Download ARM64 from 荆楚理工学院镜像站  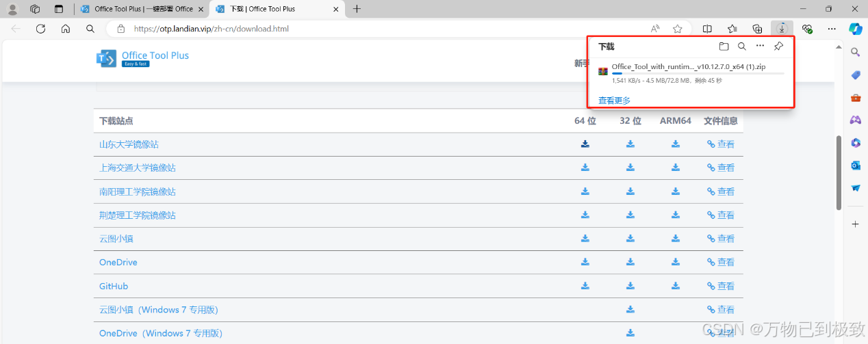pyautogui.click(x=676, y=215)
